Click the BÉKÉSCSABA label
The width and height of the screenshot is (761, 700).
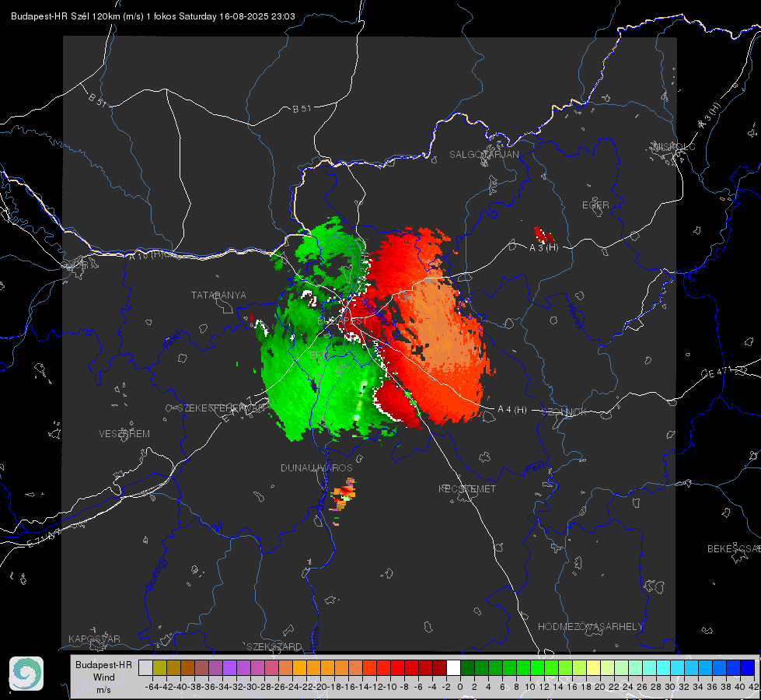[x=734, y=548]
